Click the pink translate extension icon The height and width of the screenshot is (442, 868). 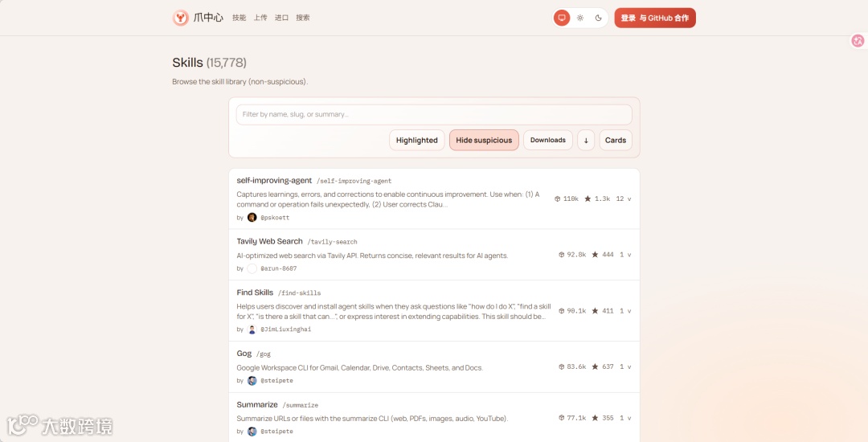[858, 40]
